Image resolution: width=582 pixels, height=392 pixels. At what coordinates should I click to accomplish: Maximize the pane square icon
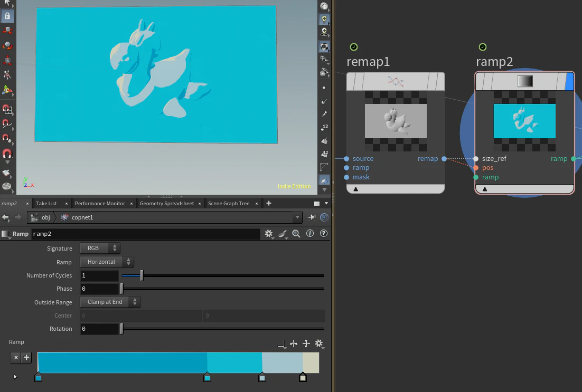[x=316, y=203]
